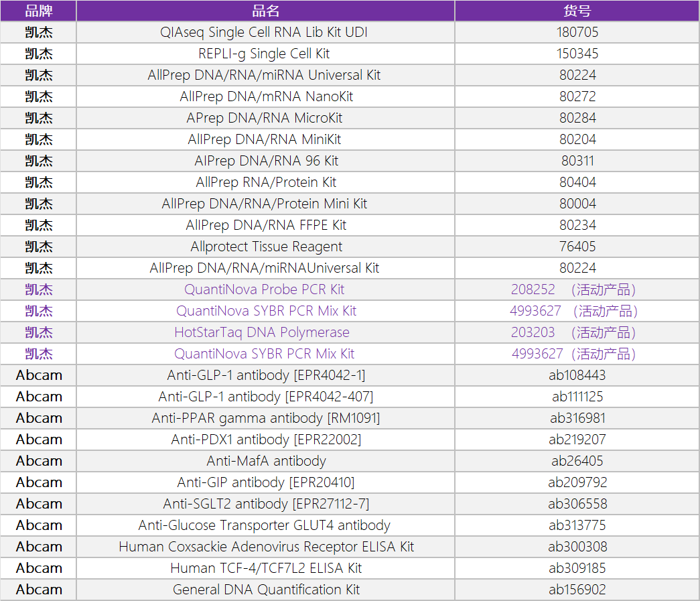The height and width of the screenshot is (601, 700).
Task: Click Human Coxsackie Adenovirus Receptor ELISA Kit
Action: point(266,547)
